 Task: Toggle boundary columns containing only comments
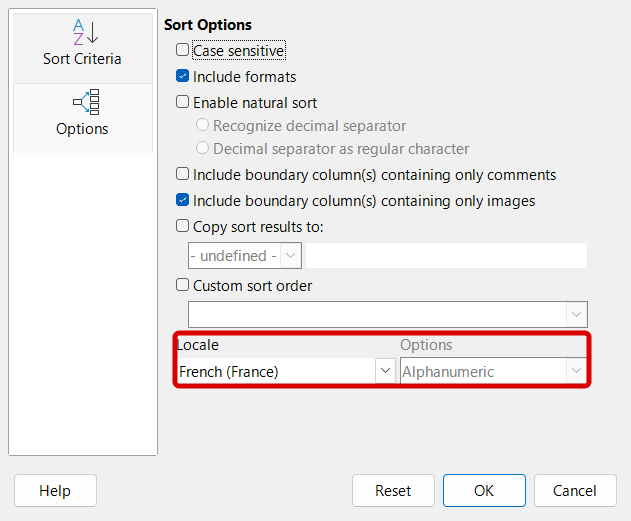pos(182,175)
